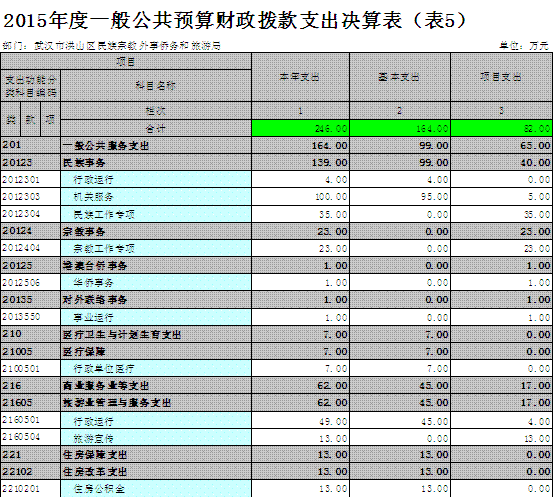553x497 pixels.
Task: Select the 民族事务 row name cell
Action: (156, 163)
